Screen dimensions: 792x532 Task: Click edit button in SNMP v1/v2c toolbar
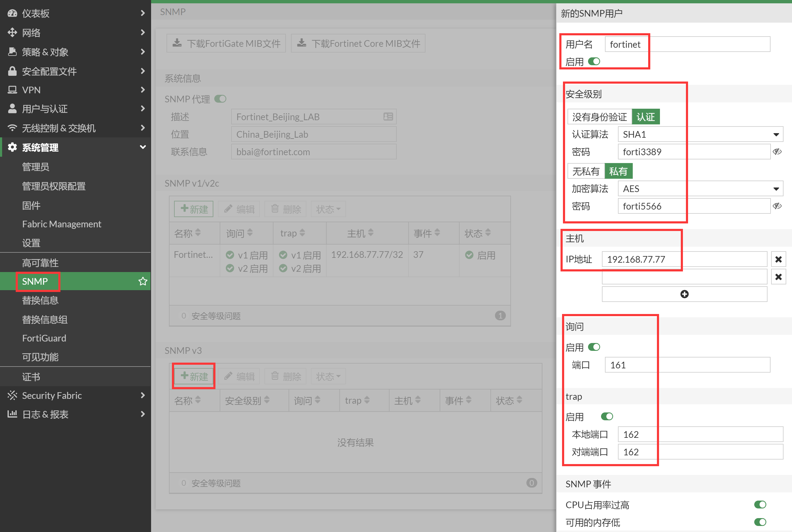pos(239,209)
